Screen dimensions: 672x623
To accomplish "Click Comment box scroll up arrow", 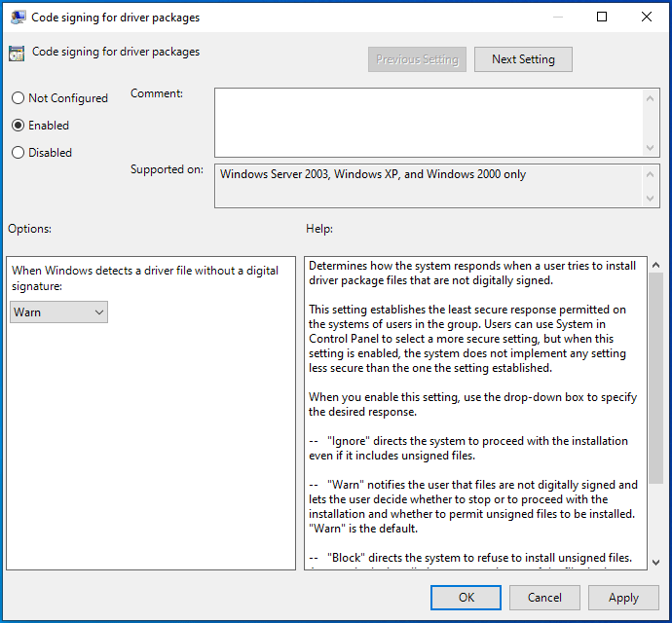I will 652,96.
